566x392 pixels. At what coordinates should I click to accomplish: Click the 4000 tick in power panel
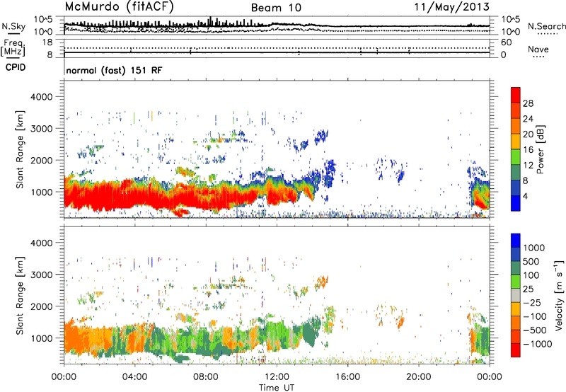pyautogui.click(x=41, y=97)
